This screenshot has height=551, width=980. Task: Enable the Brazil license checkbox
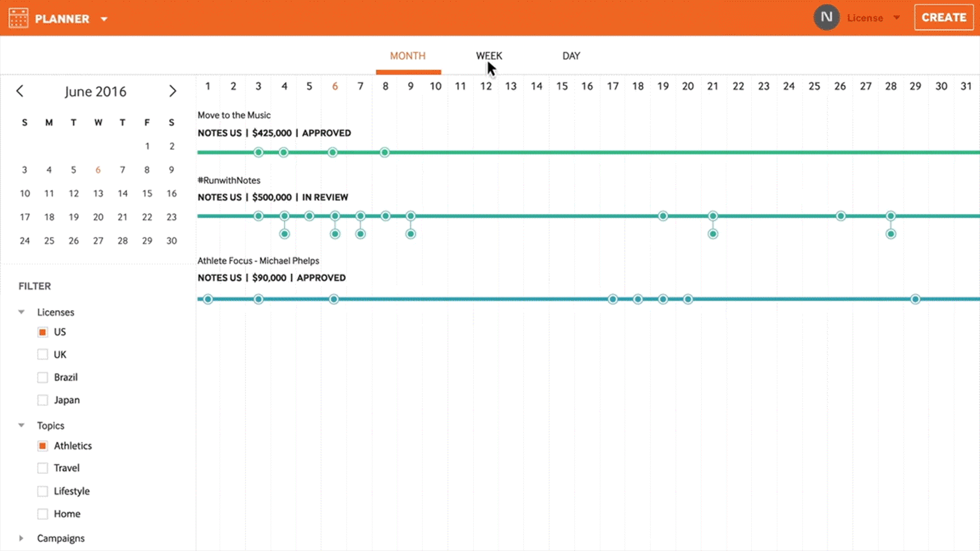tap(43, 378)
